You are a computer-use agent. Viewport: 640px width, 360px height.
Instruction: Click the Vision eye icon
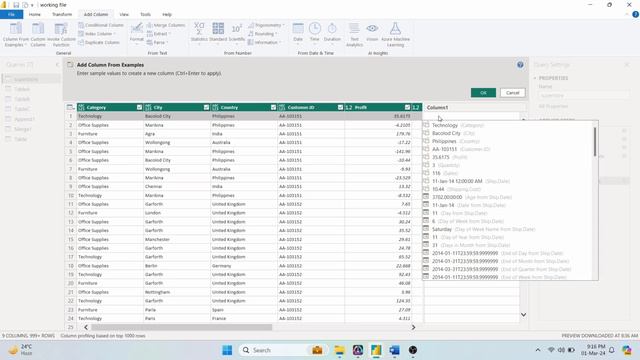coord(372,29)
